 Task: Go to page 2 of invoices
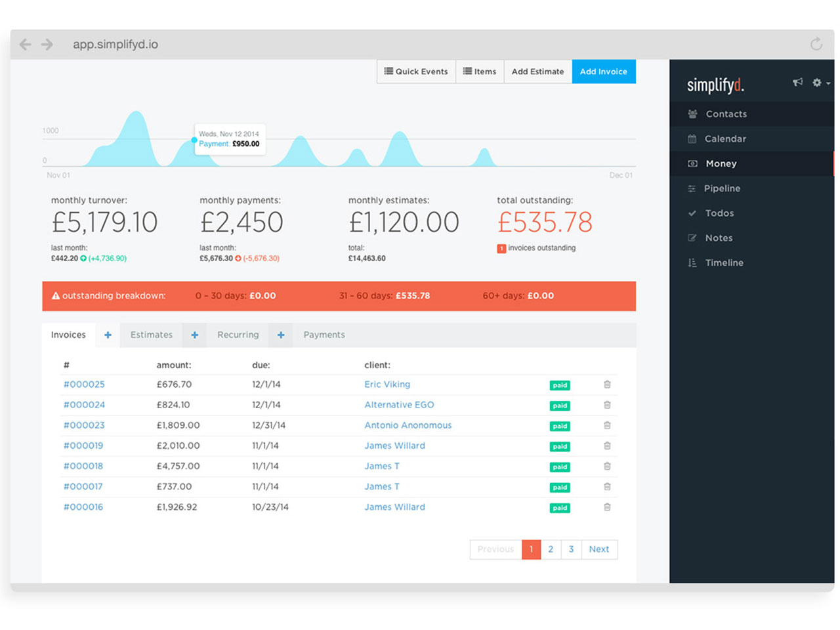(x=551, y=549)
